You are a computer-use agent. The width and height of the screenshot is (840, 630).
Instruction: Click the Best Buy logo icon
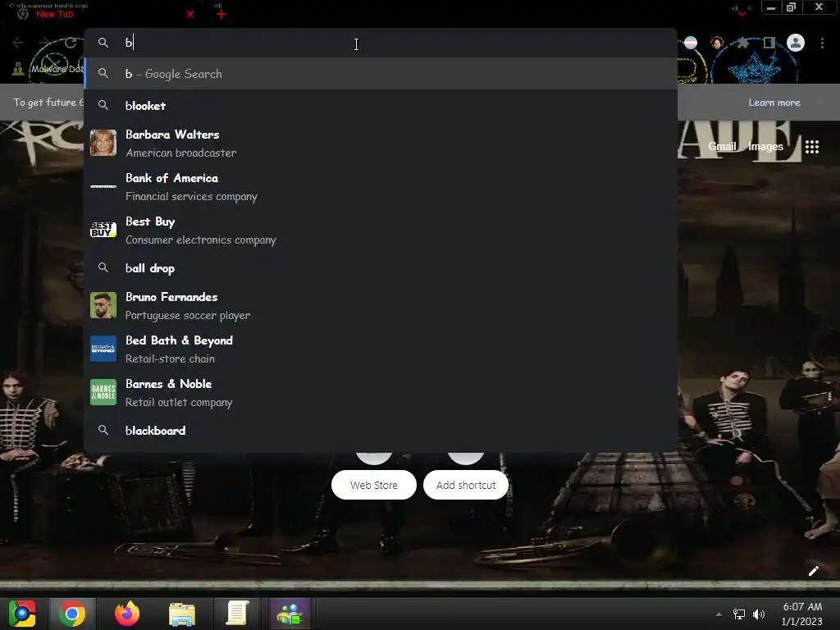(103, 230)
